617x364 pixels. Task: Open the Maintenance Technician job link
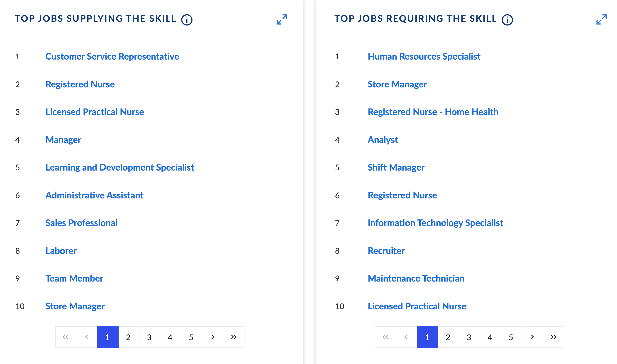[416, 278]
